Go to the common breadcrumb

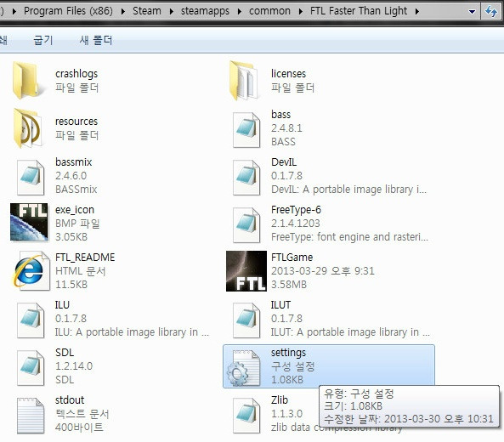269,11
